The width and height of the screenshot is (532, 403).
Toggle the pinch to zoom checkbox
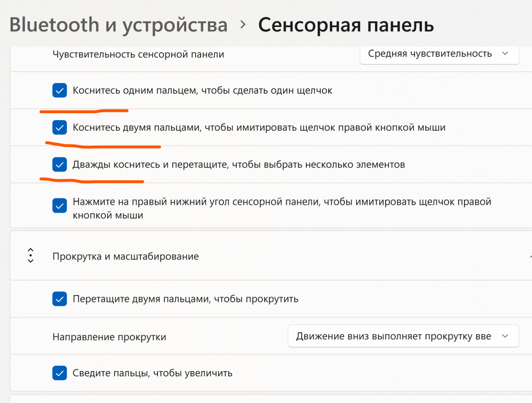pyautogui.click(x=60, y=373)
